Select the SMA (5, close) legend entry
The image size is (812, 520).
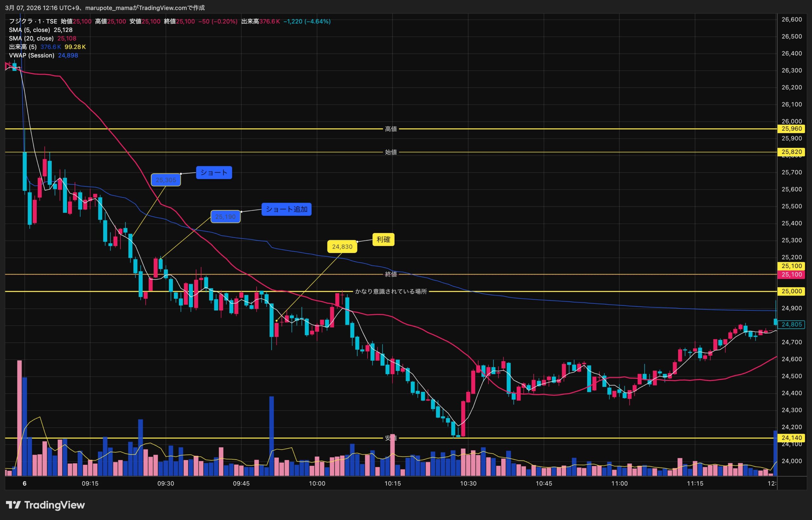pyautogui.click(x=29, y=30)
